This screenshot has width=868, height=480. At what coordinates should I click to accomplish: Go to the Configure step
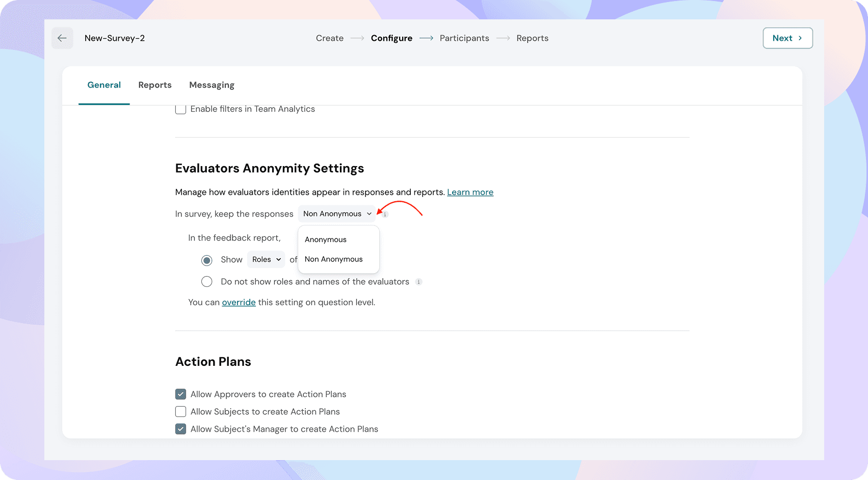pyautogui.click(x=391, y=38)
